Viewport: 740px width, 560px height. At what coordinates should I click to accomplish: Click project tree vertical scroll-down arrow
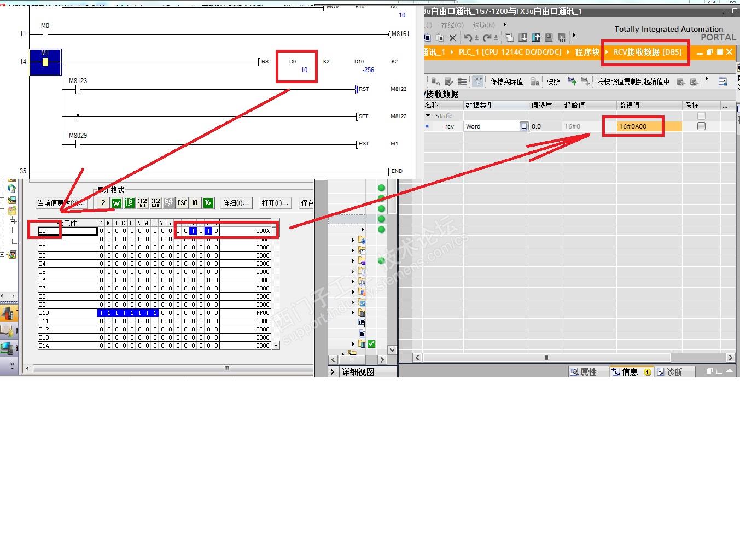[392, 349]
